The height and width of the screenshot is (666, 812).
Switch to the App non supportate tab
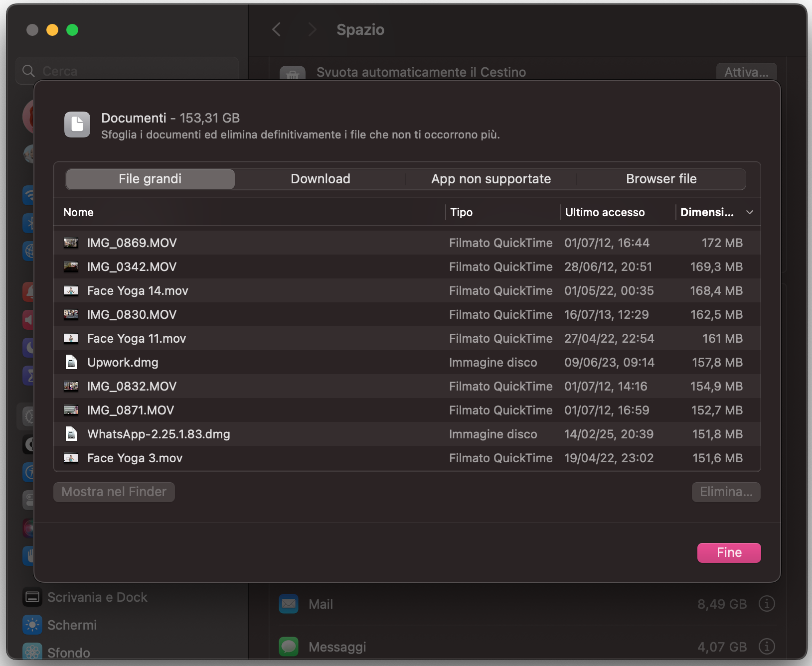coord(490,179)
